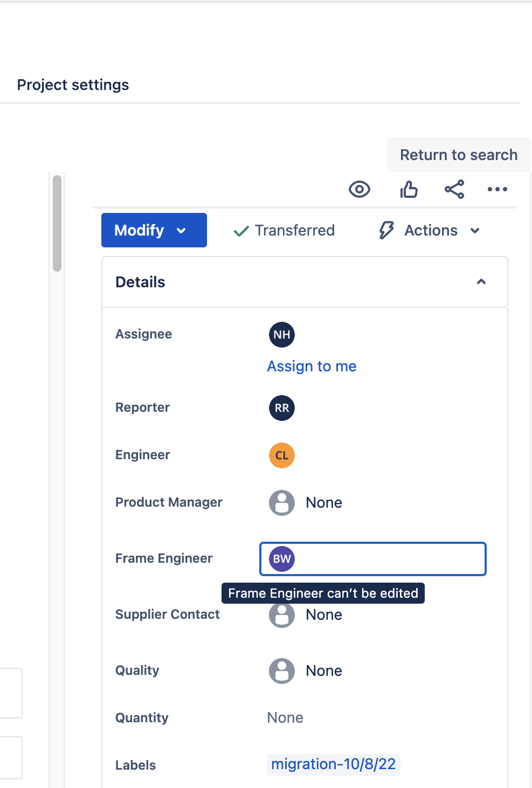This screenshot has width=532, height=788.
Task: Vote with the thumbs-up icon
Action: pos(409,189)
